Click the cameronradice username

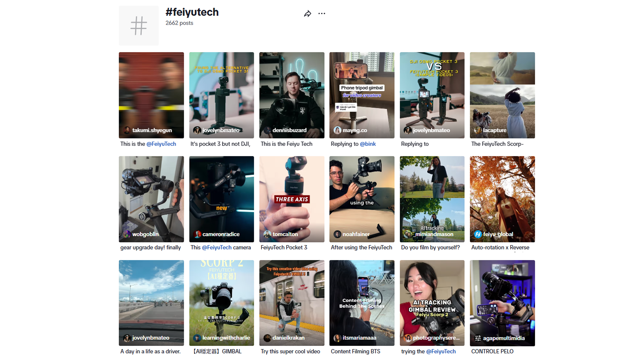pos(221,234)
